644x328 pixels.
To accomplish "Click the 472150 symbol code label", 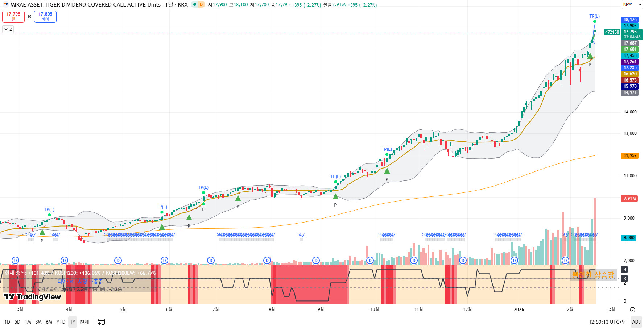I will click(x=612, y=32).
